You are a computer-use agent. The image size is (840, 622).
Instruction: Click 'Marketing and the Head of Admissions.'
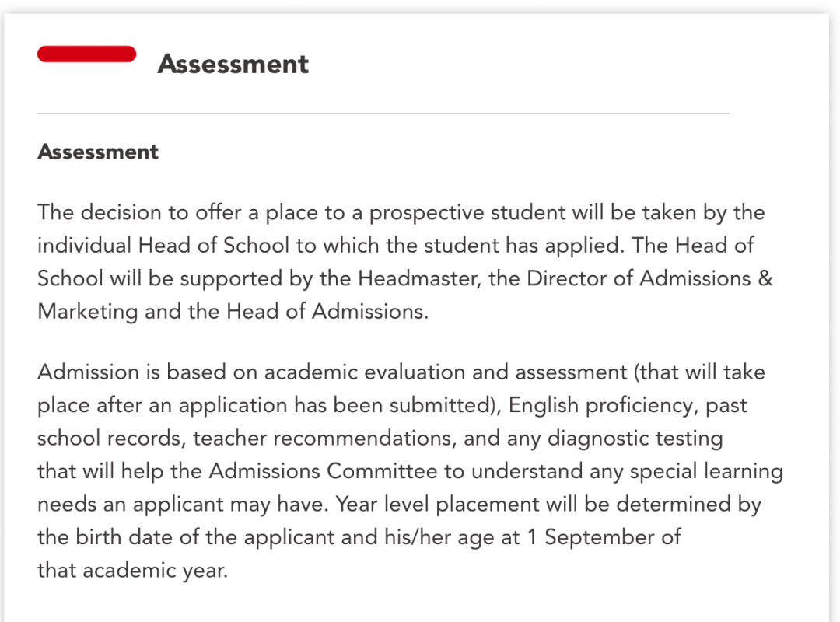click(x=233, y=311)
